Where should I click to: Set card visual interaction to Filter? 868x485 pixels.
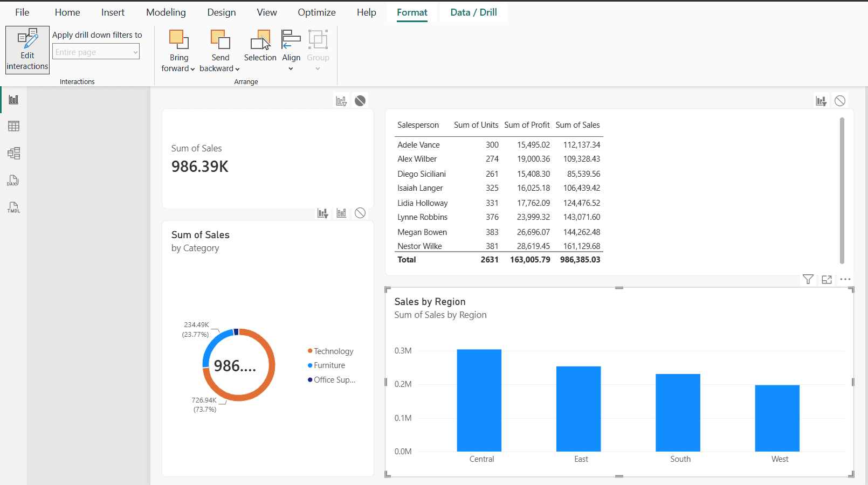(x=341, y=101)
